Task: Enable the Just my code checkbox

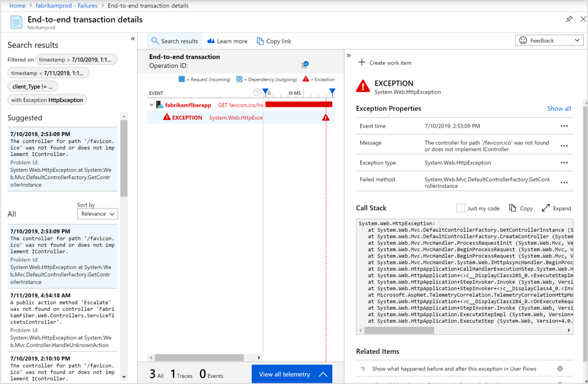Action: click(460, 208)
